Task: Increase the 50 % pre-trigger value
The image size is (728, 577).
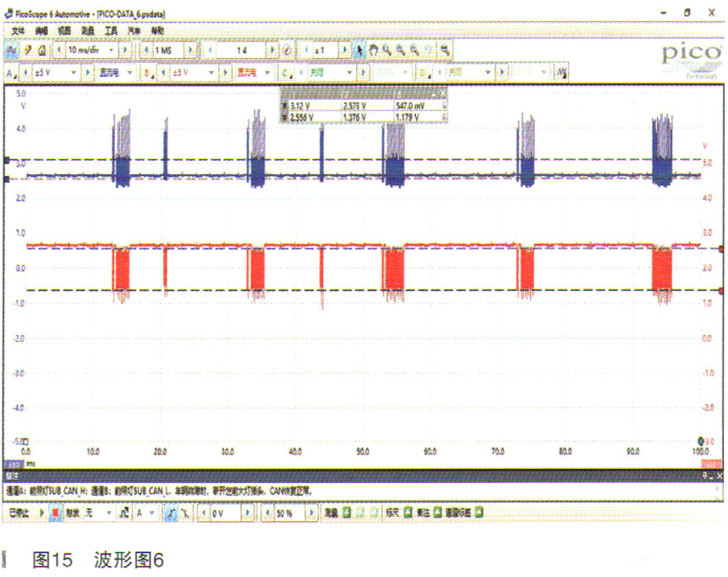Action: [x=311, y=513]
